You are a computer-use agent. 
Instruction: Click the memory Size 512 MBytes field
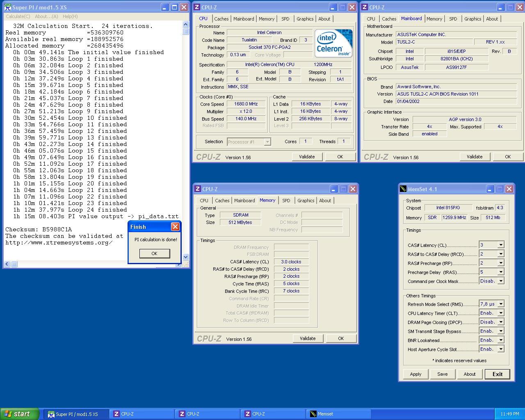pos(240,222)
